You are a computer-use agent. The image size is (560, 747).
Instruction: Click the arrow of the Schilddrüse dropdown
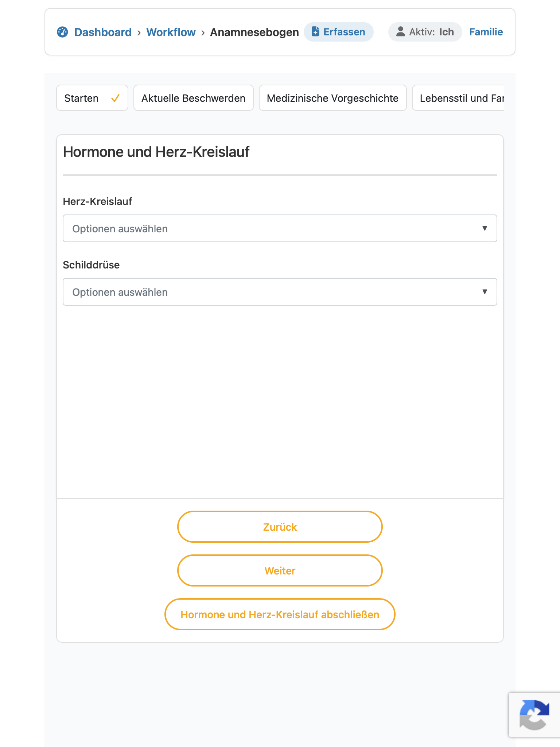pos(485,292)
